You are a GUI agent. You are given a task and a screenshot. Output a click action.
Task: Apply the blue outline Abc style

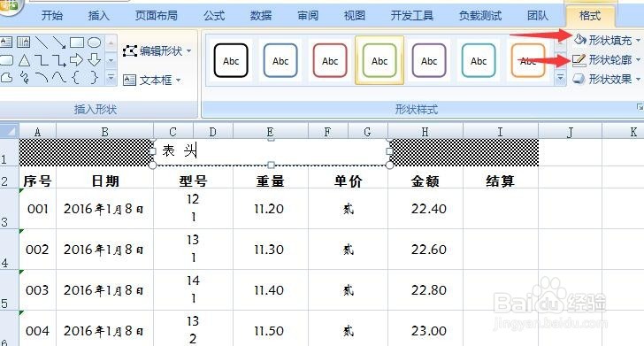280,61
